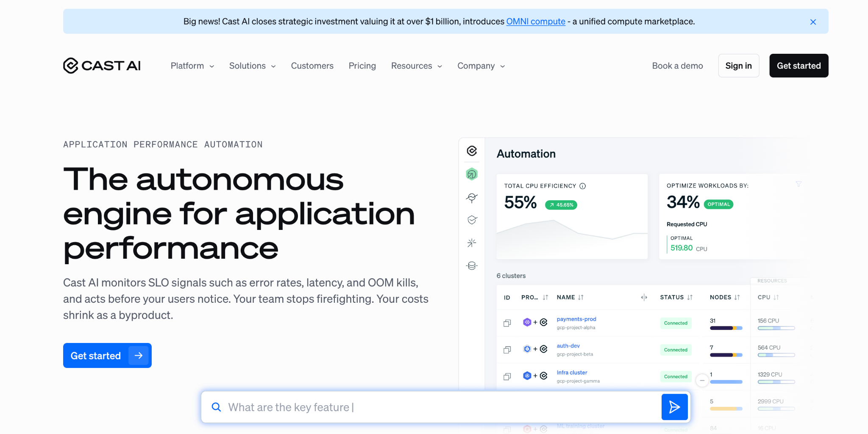
Task: Click Connected status of auth-dev
Action: point(676,350)
